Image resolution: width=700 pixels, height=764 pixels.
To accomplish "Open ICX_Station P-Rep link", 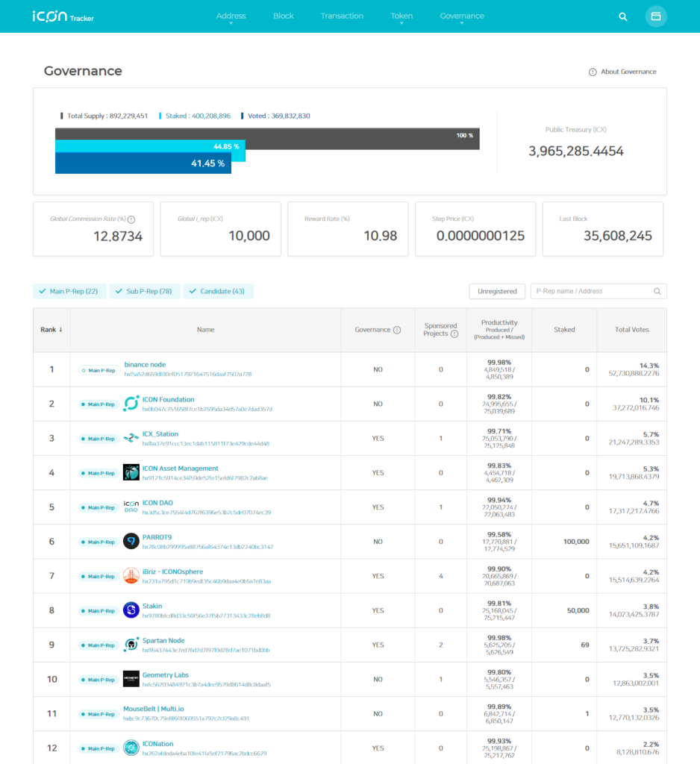I will (x=160, y=434).
